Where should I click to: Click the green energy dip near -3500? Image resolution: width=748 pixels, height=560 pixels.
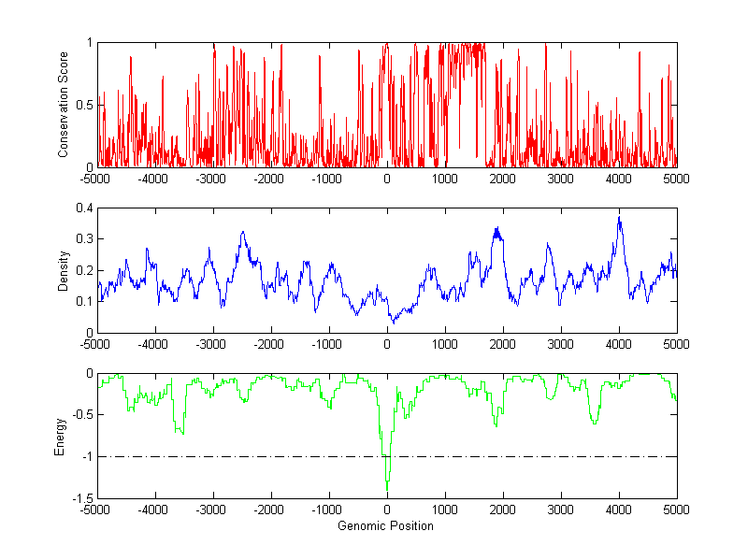point(180,430)
